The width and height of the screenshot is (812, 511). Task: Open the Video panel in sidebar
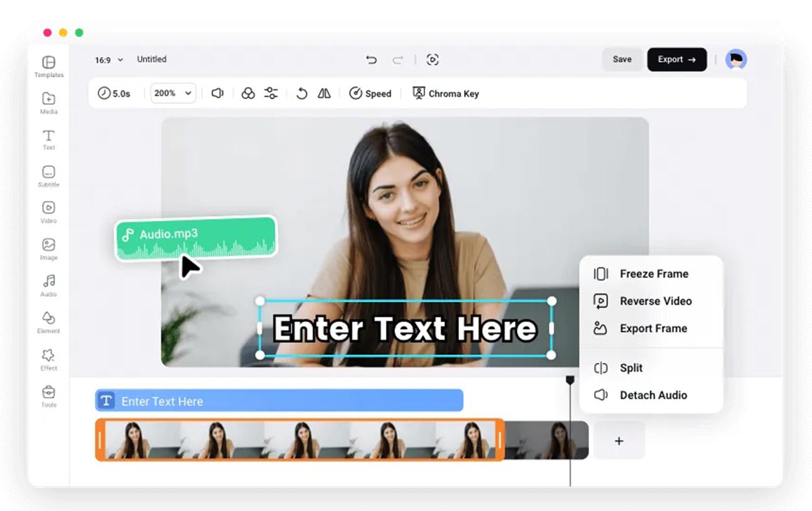click(x=48, y=212)
